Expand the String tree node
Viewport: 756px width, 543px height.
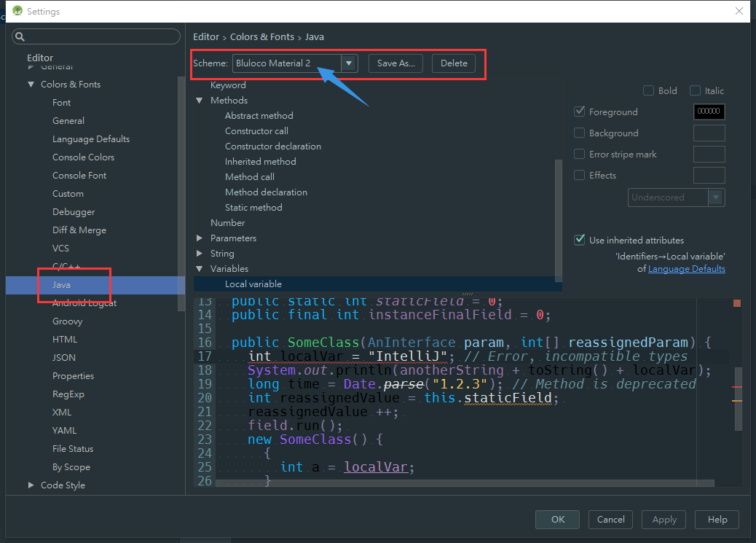(200, 254)
